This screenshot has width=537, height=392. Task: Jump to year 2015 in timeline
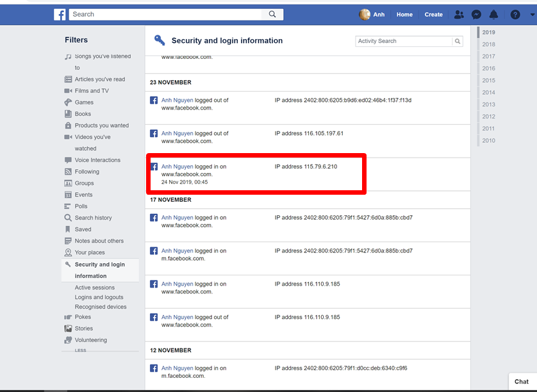pyautogui.click(x=488, y=80)
